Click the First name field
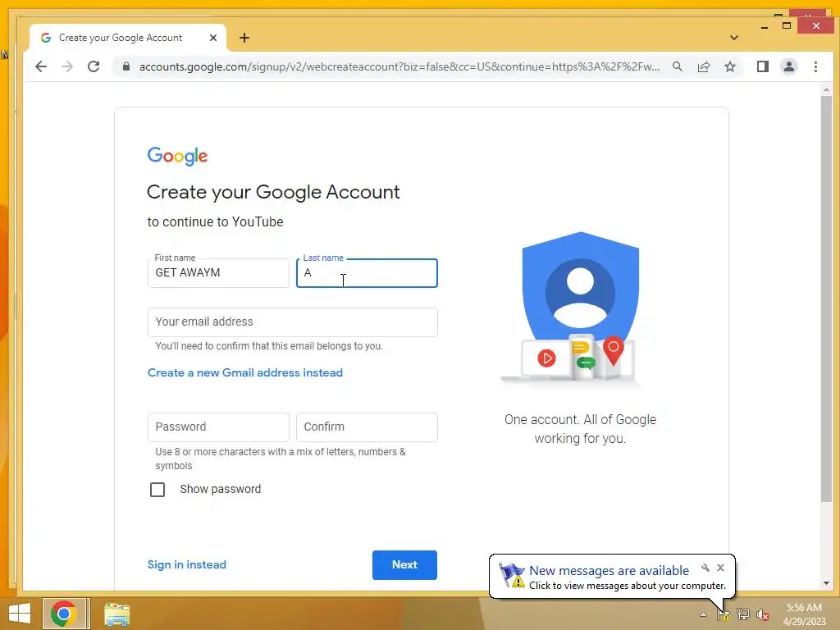The image size is (840, 630). coord(218,272)
